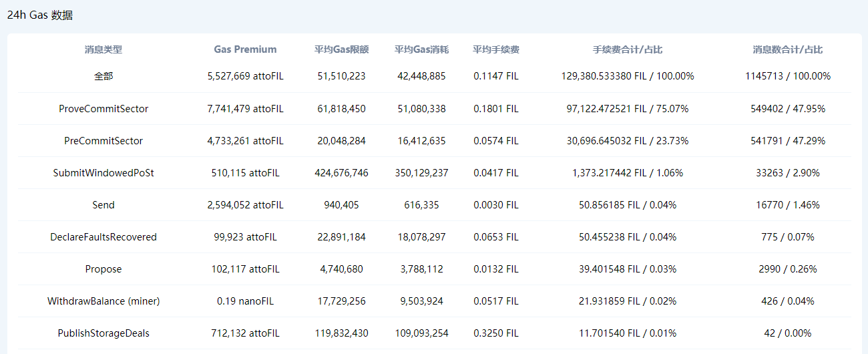Click the 平均Gas消耗 column header
868x354 pixels.
tap(421, 49)
